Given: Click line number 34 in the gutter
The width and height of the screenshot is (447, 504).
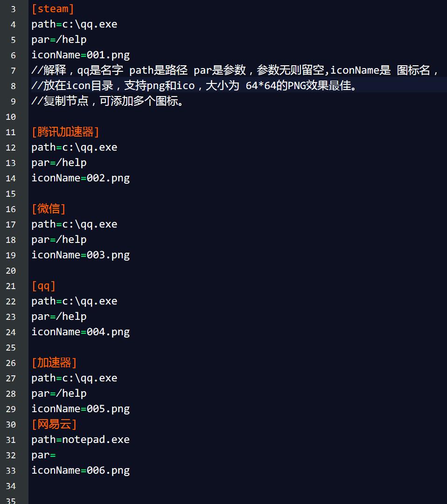Looking at the screenshot, I should [11, 486].
